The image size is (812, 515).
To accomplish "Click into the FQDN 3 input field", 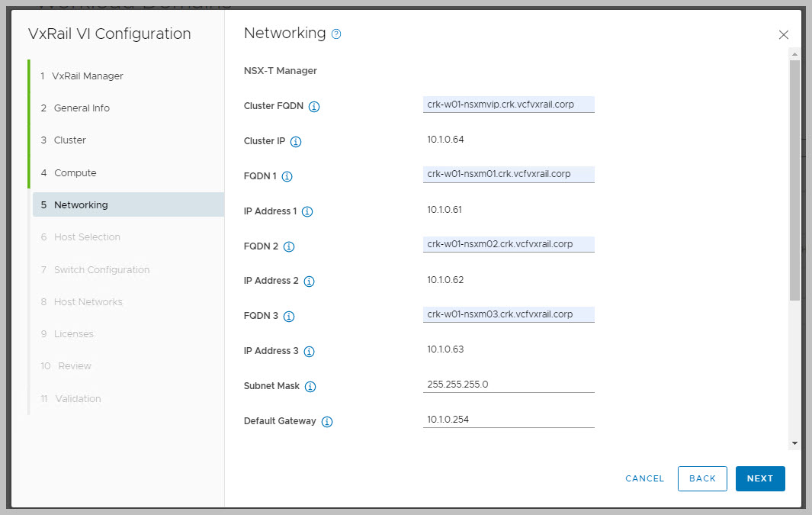I will 509,314.
